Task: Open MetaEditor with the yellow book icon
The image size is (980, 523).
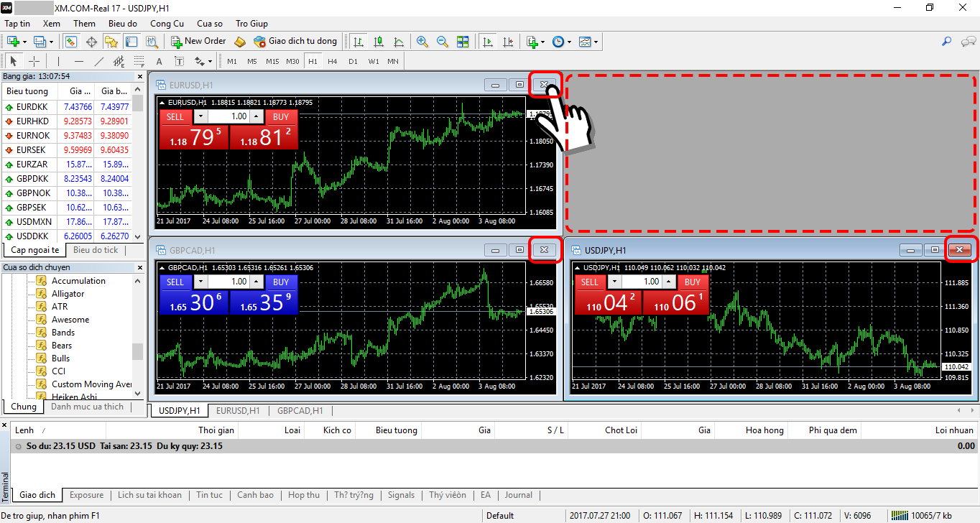Action: [x=240, y=42]
